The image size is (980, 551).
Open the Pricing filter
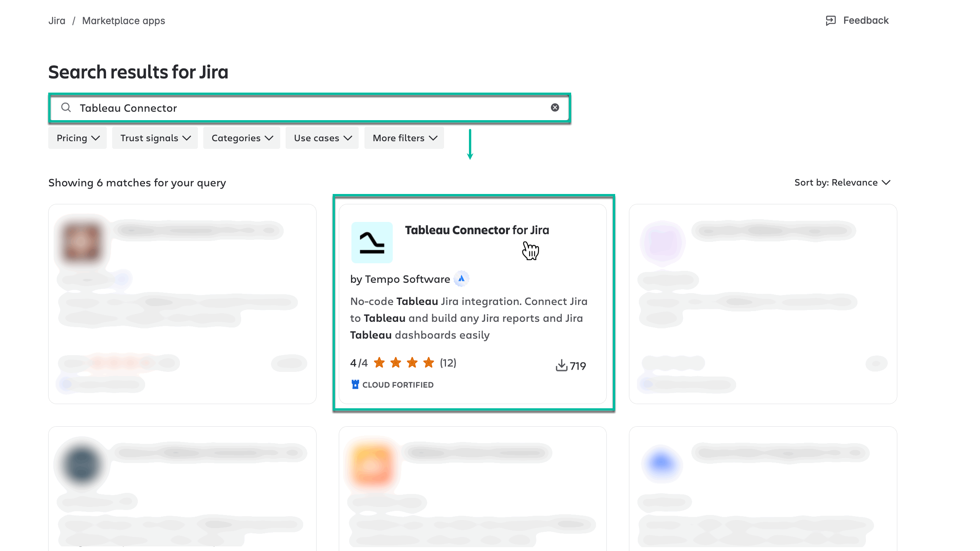click(x=77, y=138)
